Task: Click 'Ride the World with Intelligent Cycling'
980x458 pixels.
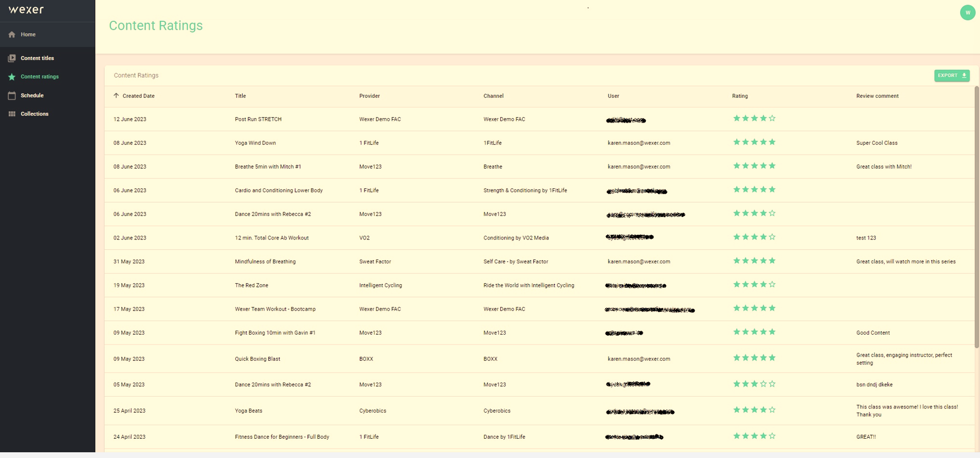Action: point(529,285)
